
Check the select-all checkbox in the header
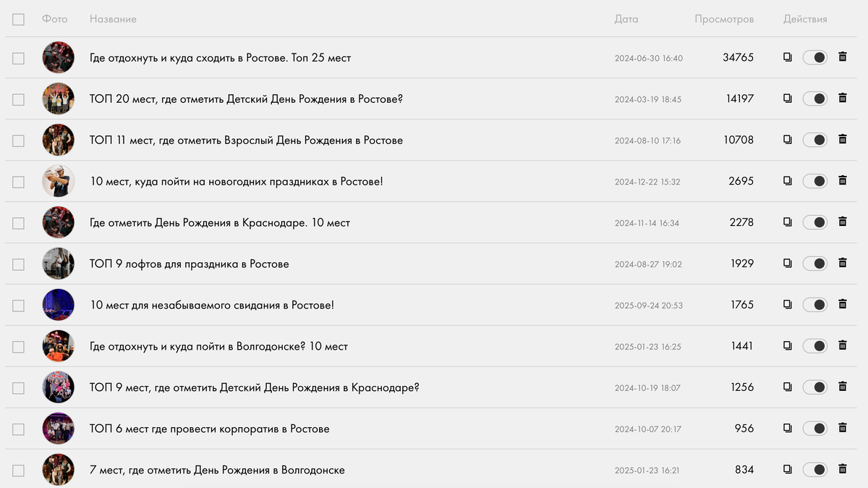[18, 20]
